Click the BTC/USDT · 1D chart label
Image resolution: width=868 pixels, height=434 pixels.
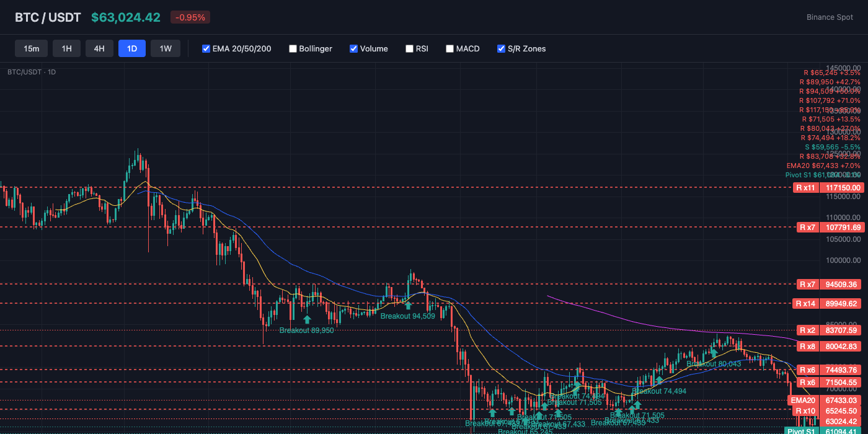click(32, 72)
